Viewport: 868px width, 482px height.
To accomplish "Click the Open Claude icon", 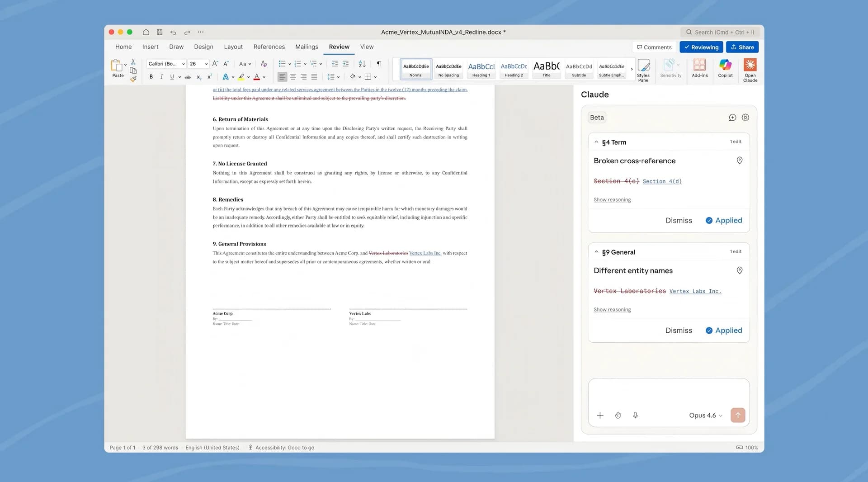I will [750, 69].
